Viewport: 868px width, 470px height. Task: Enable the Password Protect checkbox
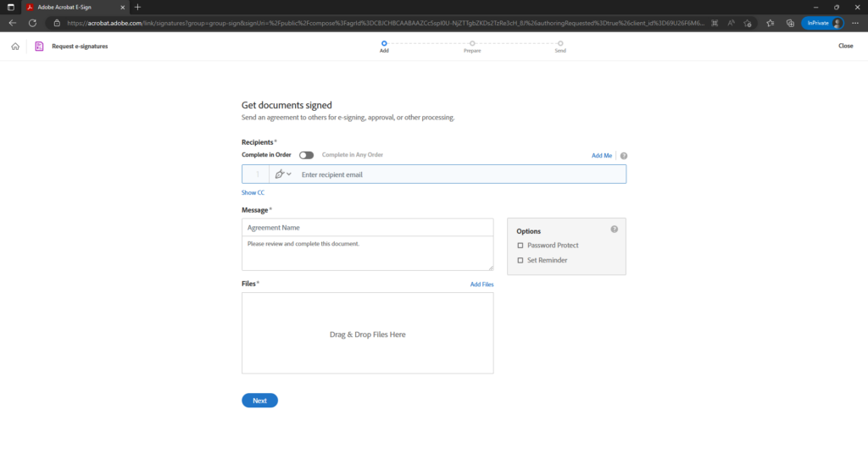[x=520, y=246]
